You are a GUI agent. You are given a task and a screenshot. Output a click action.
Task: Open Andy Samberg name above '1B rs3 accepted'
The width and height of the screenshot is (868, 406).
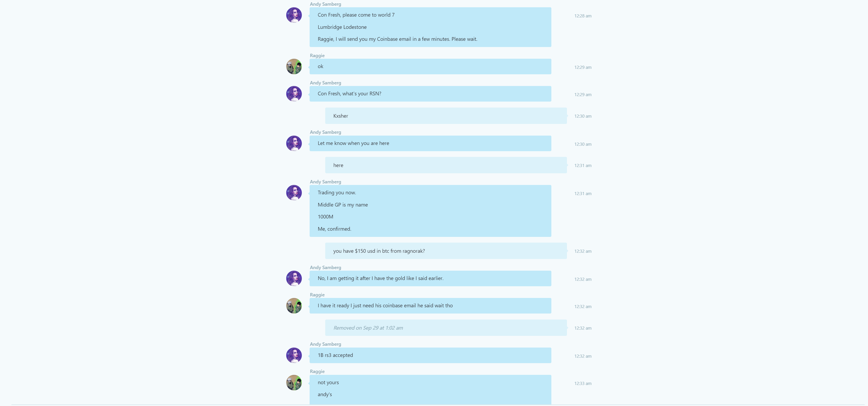point(325,344)
